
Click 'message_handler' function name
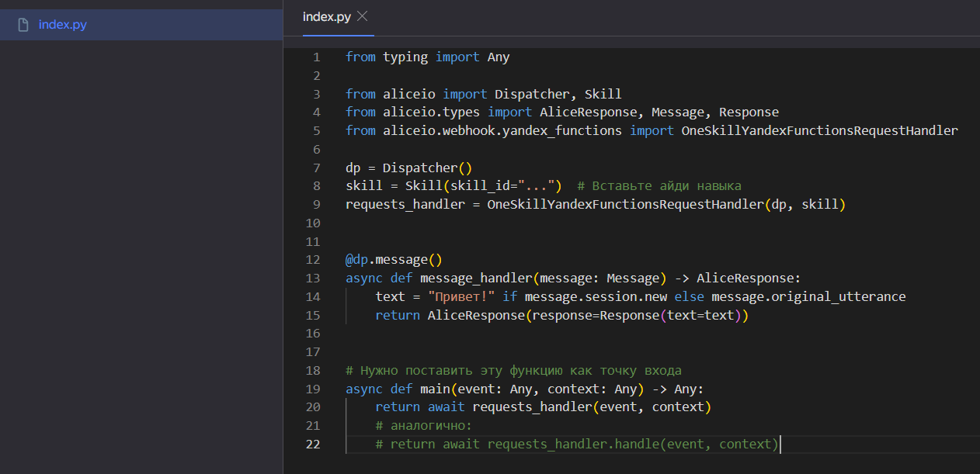coord(476,279)
